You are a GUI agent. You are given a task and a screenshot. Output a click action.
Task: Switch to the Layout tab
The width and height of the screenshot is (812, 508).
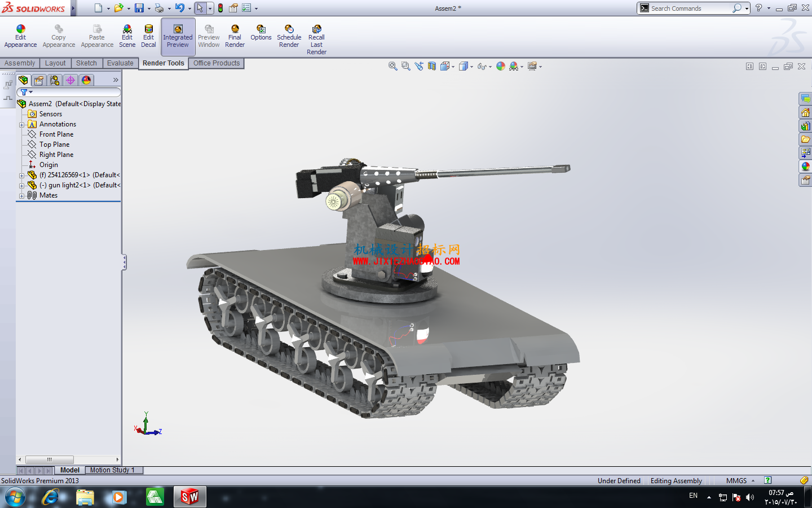55,63
